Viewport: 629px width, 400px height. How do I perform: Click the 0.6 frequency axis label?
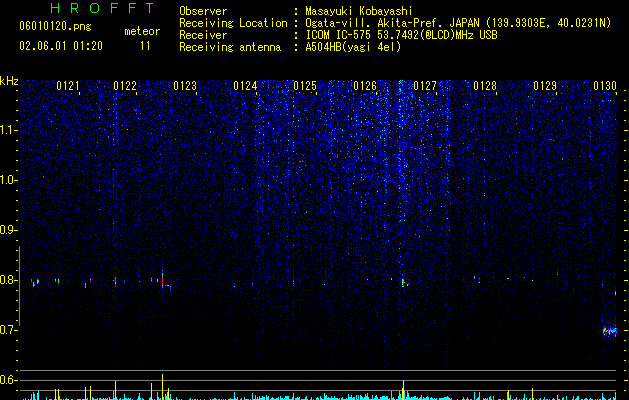[9, 380]
